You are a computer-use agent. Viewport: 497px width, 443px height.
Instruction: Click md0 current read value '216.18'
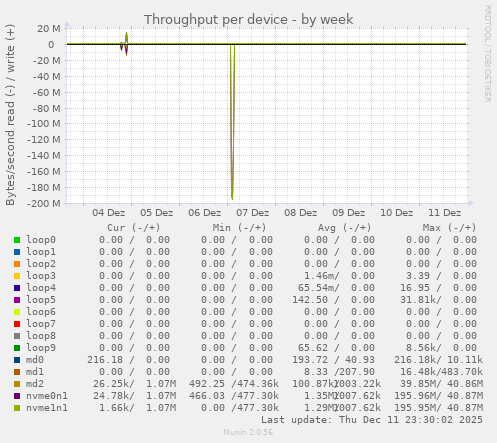105,360
